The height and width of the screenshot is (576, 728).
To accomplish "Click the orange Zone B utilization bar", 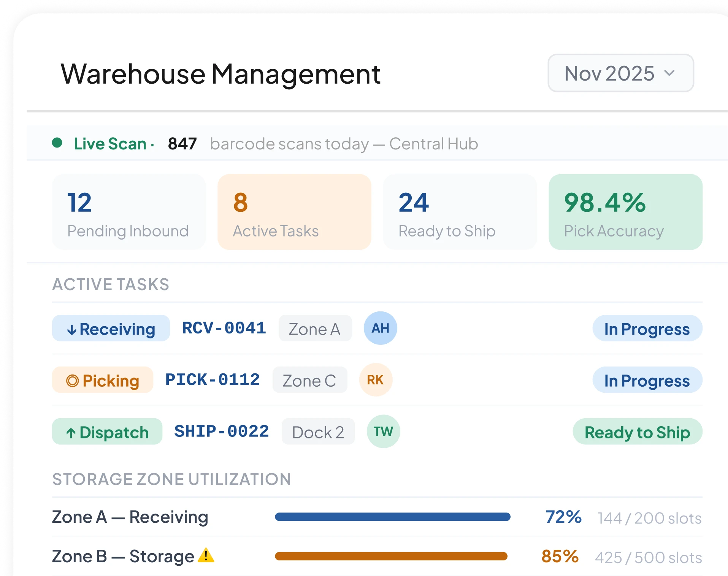I will point(391,556).
